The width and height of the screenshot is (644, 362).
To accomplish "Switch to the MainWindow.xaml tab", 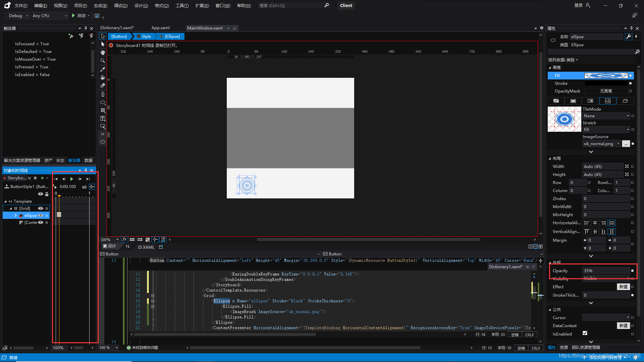I will click(205, 28).
